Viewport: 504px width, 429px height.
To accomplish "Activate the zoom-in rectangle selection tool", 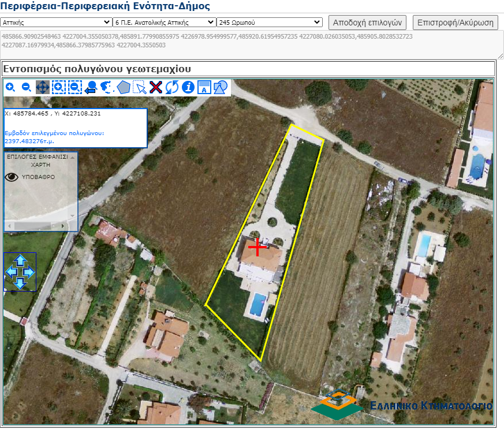I will tap(58, 87).
